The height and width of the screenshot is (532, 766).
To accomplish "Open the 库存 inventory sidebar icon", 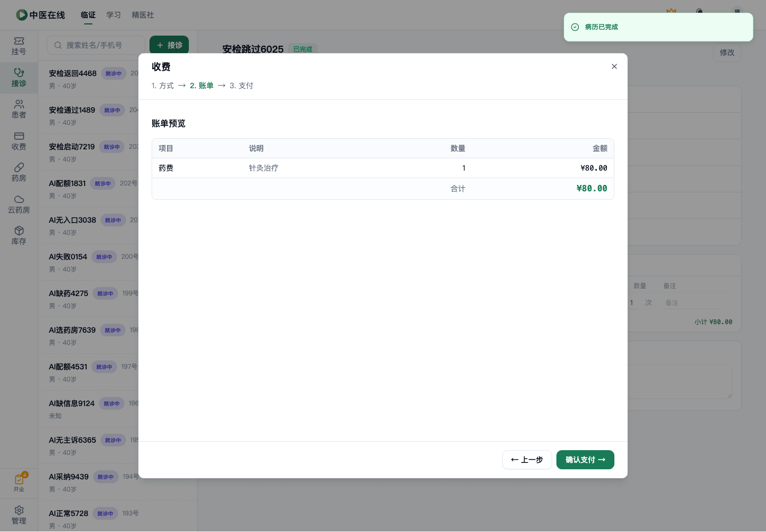I will [19, 236].
